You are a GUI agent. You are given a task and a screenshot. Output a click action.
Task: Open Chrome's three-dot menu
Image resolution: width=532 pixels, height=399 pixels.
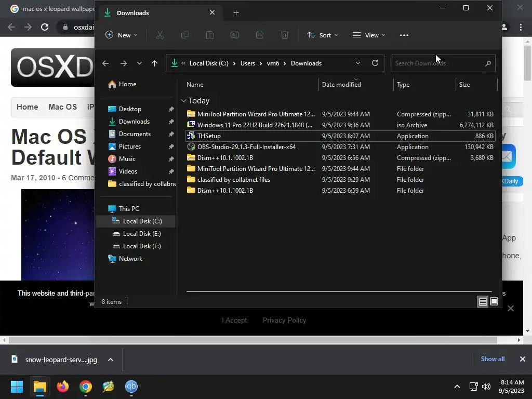521,27
